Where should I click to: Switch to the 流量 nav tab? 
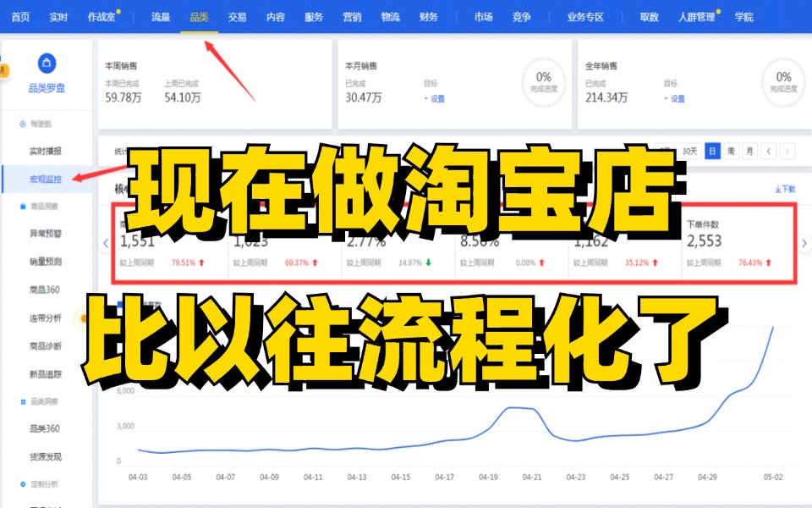coord(161,17)
